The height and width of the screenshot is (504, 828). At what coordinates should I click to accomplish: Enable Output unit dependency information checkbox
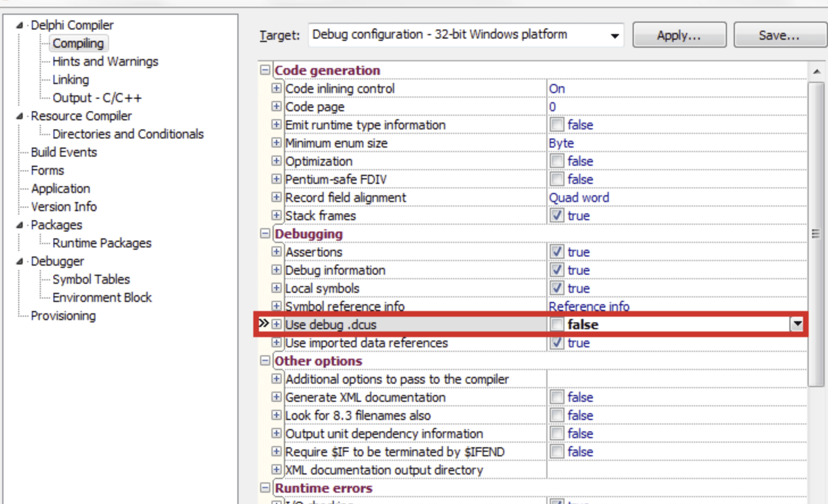(557, 433)
